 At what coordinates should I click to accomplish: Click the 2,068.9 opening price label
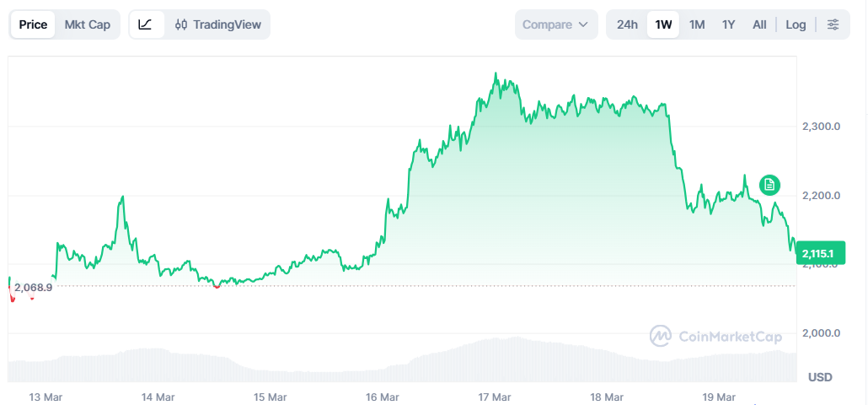pyautogui.click(x=34, y=288)
